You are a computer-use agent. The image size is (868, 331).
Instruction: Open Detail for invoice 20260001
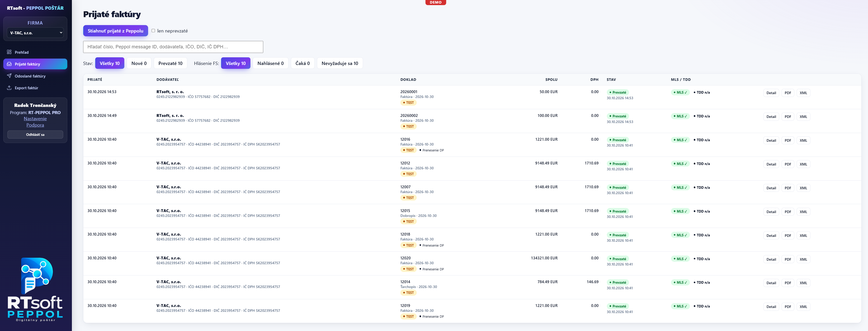click(x=771, y=93)
